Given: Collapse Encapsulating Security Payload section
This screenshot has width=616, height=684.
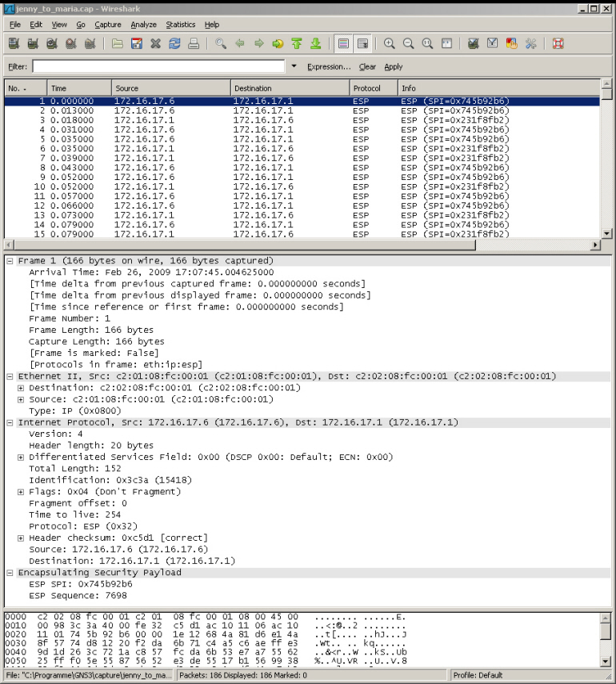Looking at the screenshot, I should pyautogui.click(x=10, y=573).
